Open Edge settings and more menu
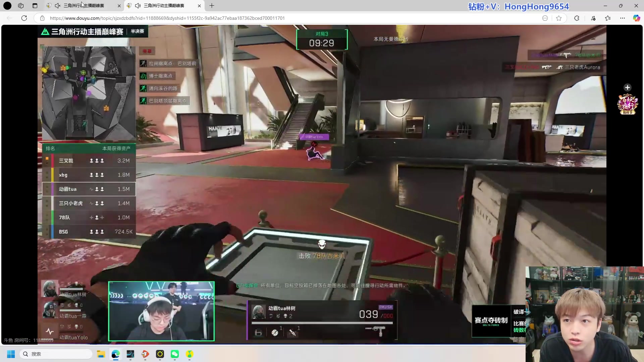The height and width of the screenshot is (362, 644). [623, 18]
